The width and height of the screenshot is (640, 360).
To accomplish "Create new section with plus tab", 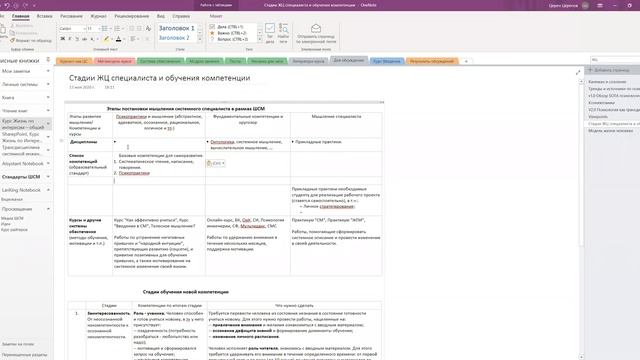I will 466,61.
